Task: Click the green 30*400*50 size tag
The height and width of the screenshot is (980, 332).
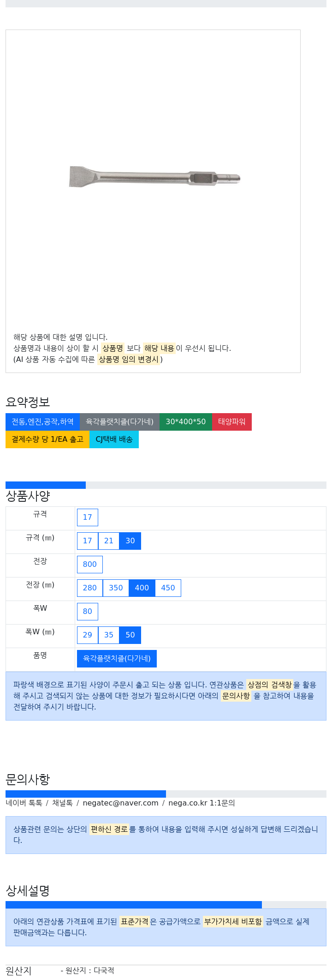Action: coord(186,421)
